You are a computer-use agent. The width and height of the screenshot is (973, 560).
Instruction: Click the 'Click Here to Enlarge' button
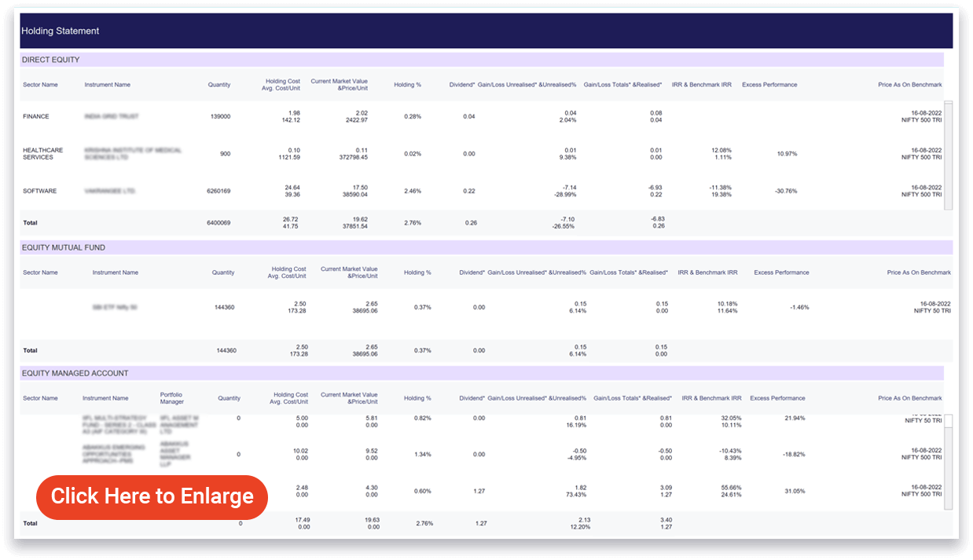(152, 497)
